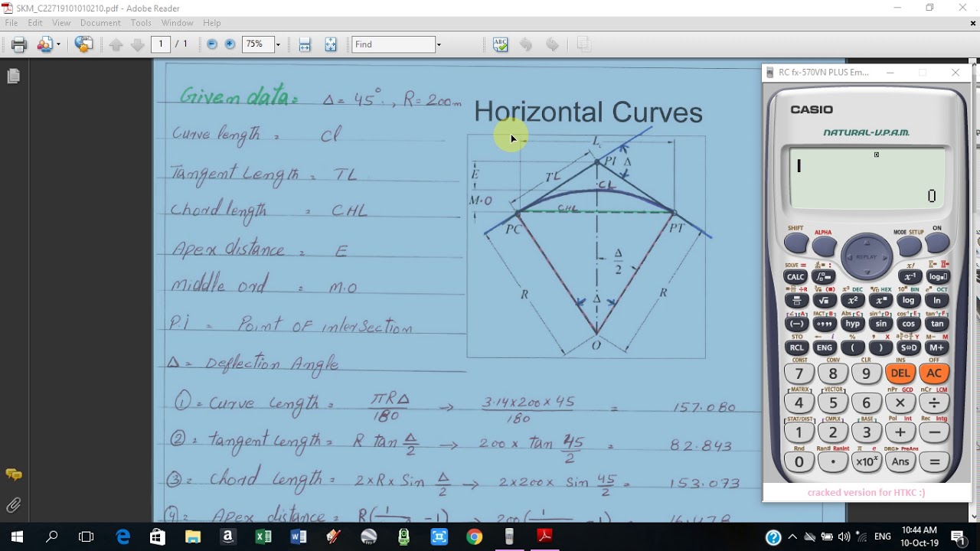Open the Edit menu

pyautogui.click(x=35, y=23)
